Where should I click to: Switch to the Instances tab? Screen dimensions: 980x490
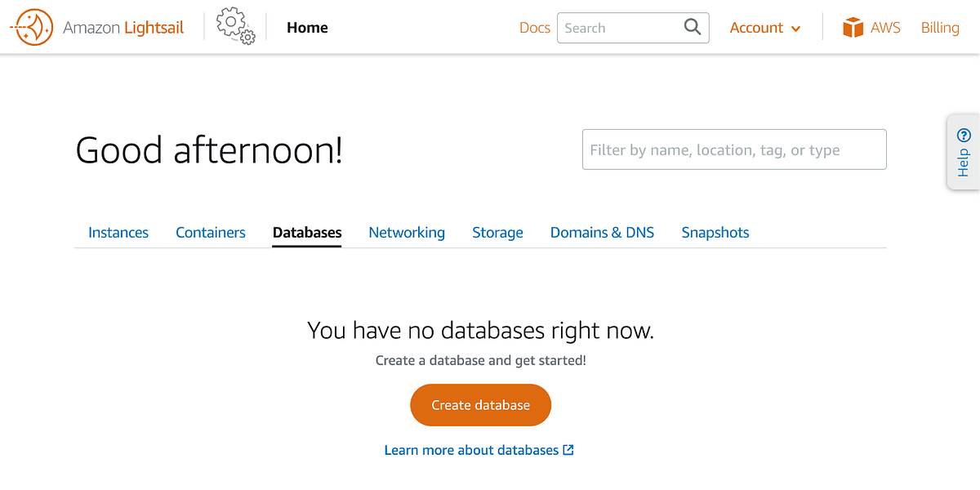(118, 233)
